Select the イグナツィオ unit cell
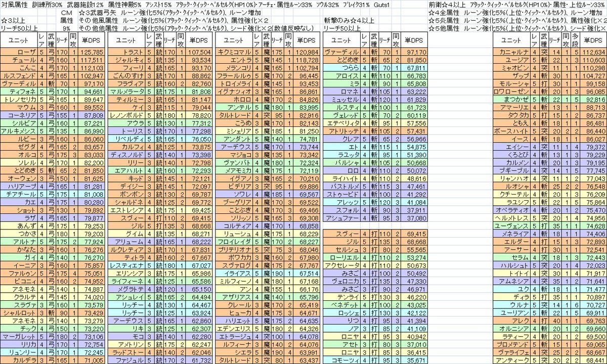The width and height of the screenshot is (607, 364). coord(234,92)
